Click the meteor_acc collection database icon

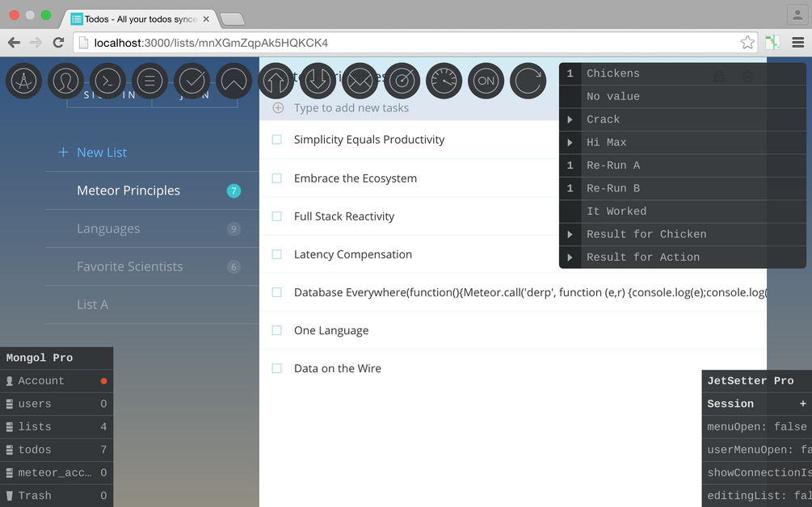click(10, 472)
